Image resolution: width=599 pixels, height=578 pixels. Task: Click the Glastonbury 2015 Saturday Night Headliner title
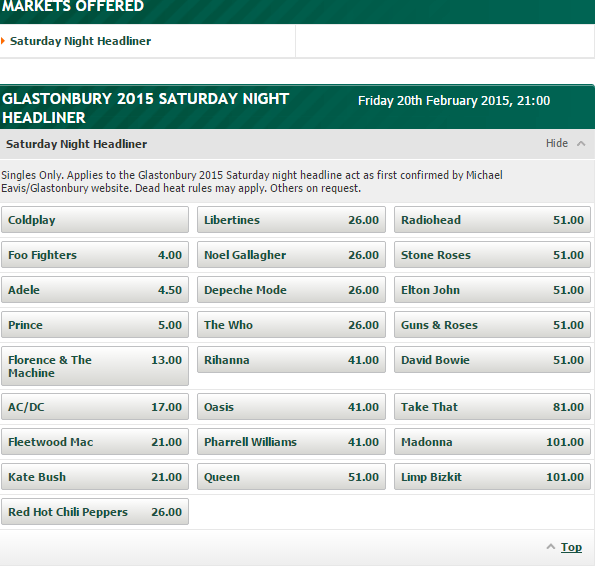click(145, 108)
